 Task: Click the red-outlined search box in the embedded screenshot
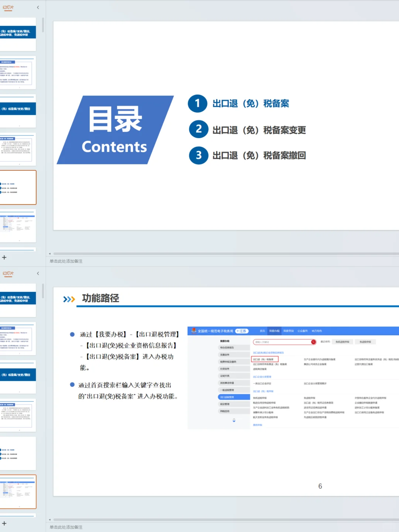(284, 342)
